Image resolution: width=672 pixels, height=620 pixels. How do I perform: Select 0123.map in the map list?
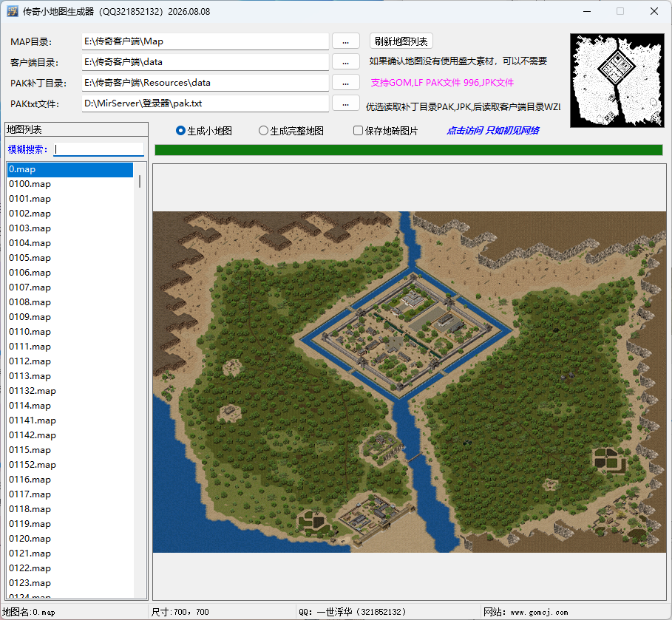pyautogui.click(x=70, y=583)
